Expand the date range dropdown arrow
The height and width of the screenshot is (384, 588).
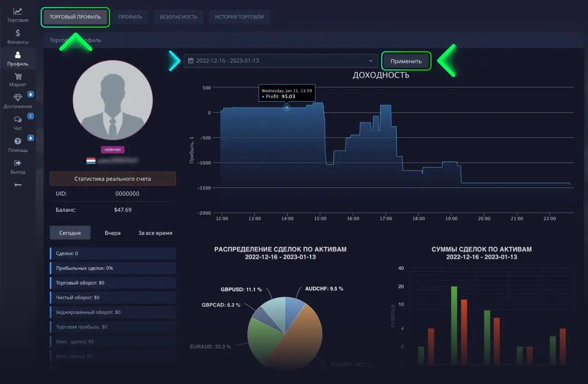click(371, 61)
